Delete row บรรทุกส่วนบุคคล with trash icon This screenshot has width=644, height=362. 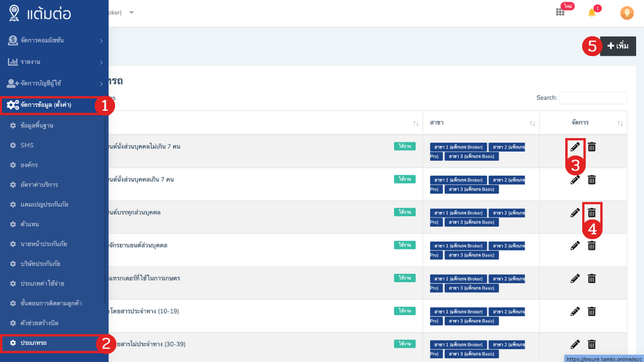[592, 213]
